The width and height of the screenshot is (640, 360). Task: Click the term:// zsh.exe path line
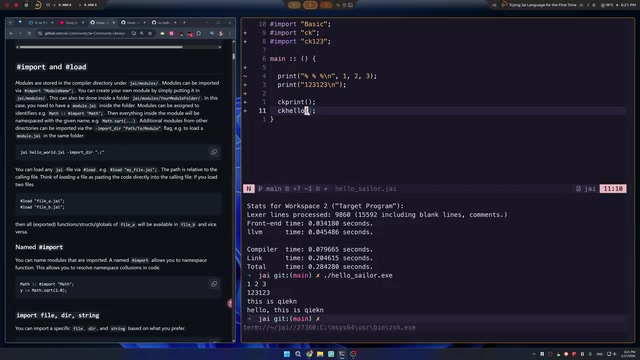[x=329, y=327]
